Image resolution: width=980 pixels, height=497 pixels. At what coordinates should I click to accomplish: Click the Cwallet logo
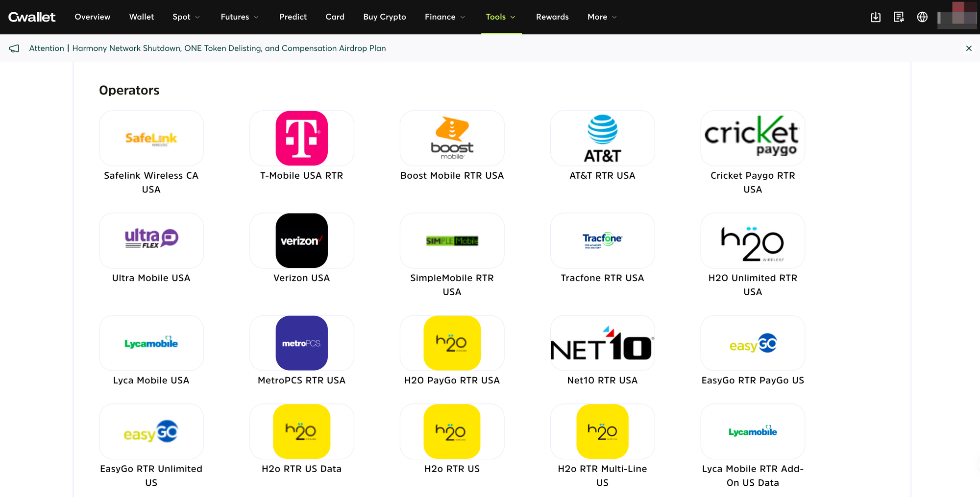click(32, 17)
